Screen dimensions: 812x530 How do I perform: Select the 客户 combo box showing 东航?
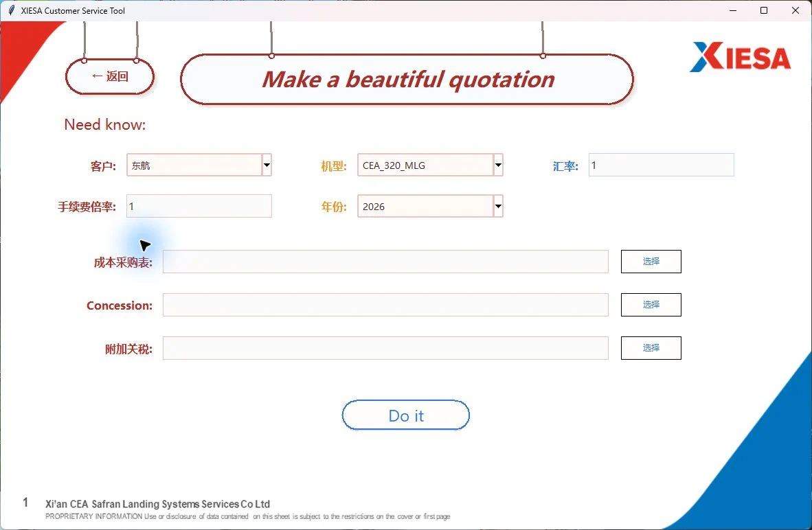tap(199, 165)
